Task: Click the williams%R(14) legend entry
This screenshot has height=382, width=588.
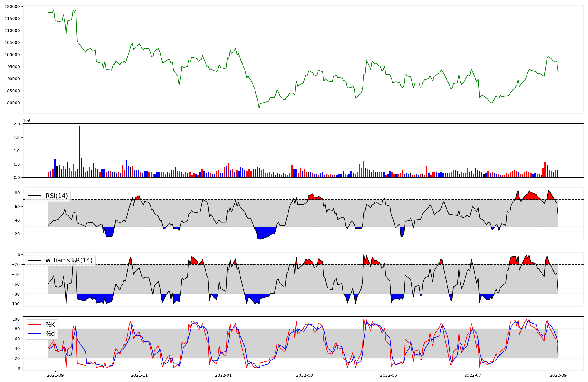Action: tap(69, 260)
